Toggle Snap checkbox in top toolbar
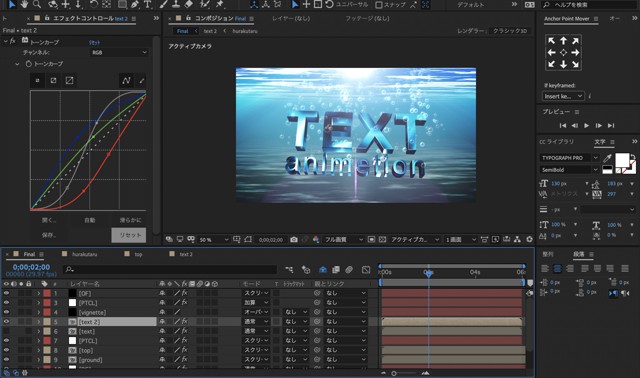Image resolution: width=640 pixels, height=378 pixels. coord(379,5)
